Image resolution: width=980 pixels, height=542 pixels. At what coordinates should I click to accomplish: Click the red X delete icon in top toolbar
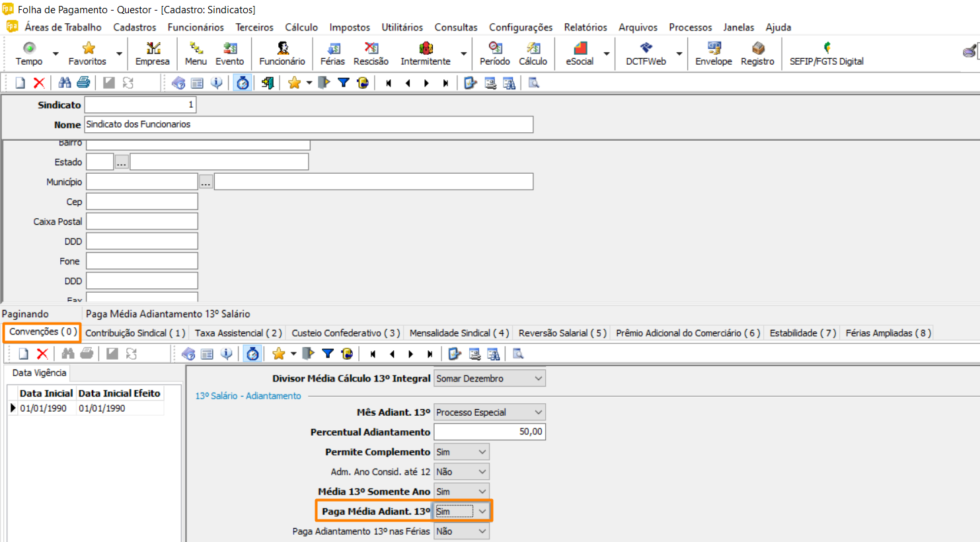(x=39, y=83)
